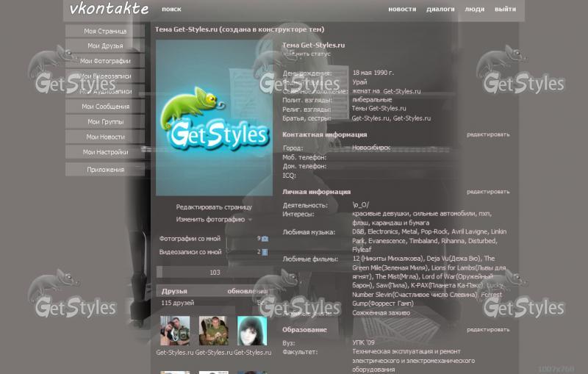Open диалоги in top bar
The image size is (588, 374).
click(440, 10)
